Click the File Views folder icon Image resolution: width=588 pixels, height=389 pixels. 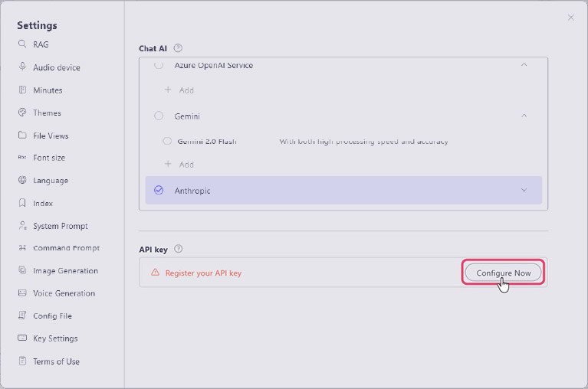(x=22, y=136)
